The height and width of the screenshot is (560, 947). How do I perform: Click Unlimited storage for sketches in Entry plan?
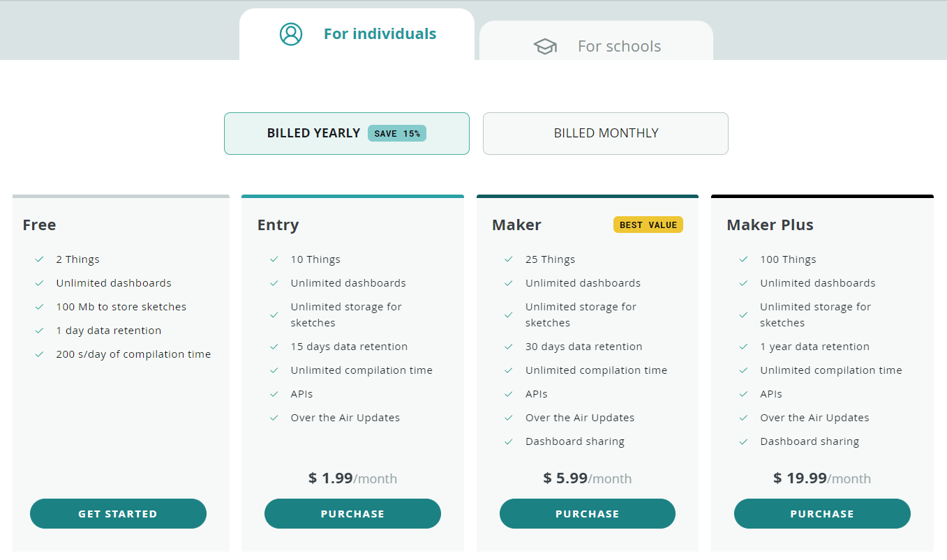[x=346, y=315]
